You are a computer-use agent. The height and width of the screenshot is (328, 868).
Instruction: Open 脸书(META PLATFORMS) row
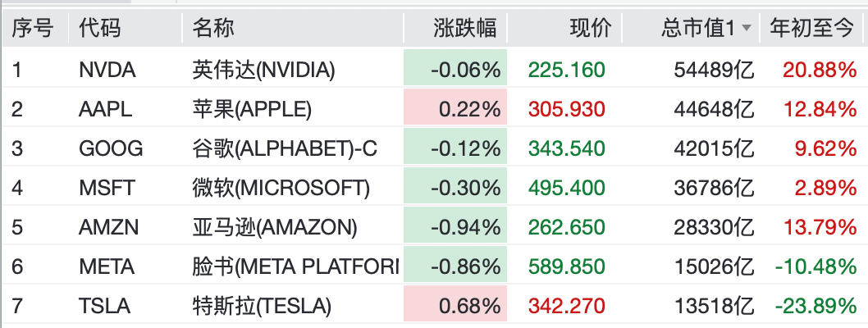point(434,266)
